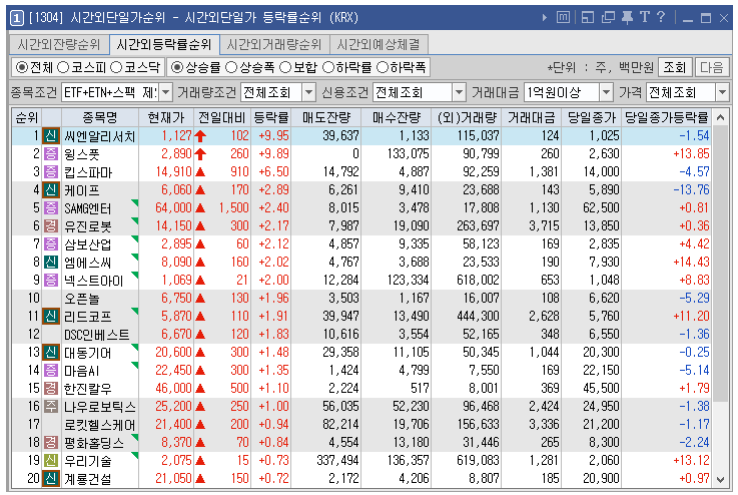738x495 pixels.
Task: Click the 경 badge beside 평화홀딩스
Action: (50, 442)
